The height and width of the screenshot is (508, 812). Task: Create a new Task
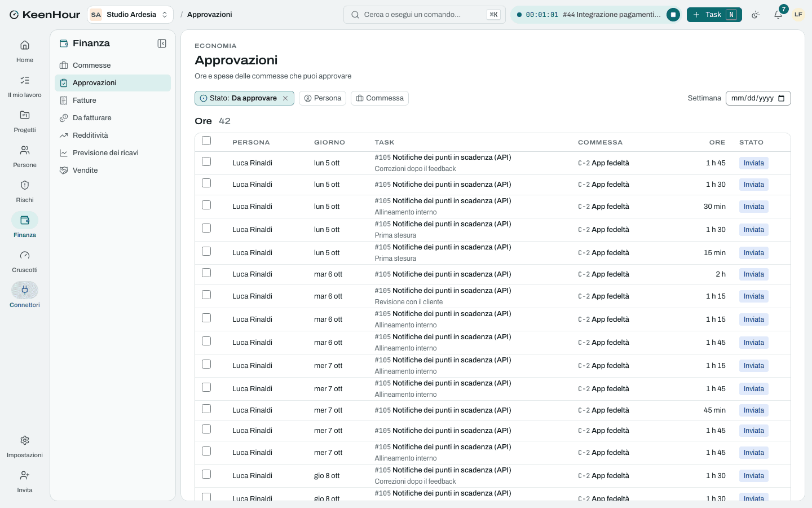point(714,15)
